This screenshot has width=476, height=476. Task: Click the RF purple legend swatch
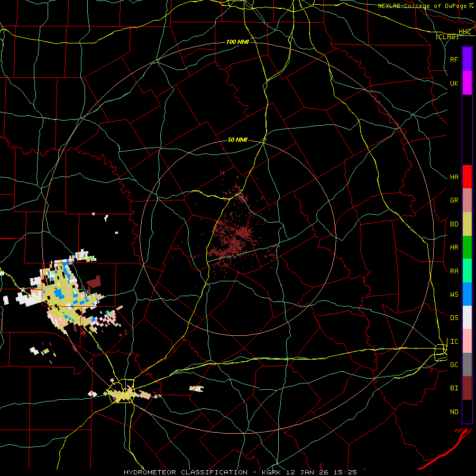pyautogui.click(x=467, y=59)
